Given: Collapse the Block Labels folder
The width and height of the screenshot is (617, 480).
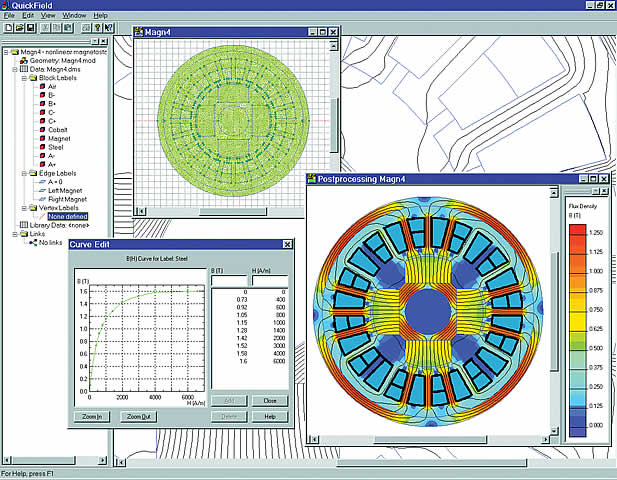Looking at the screenshot, I should pyautogui.click(x=24, y=78).
